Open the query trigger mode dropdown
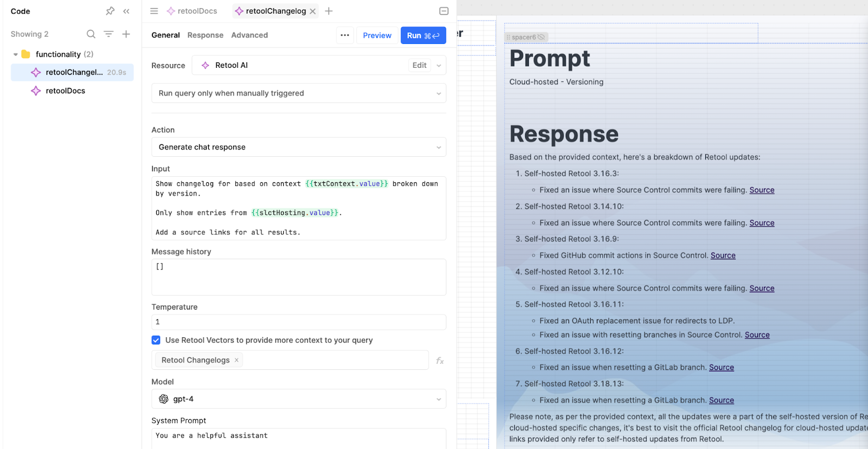868x449 pixels. [x=299, y=93]
